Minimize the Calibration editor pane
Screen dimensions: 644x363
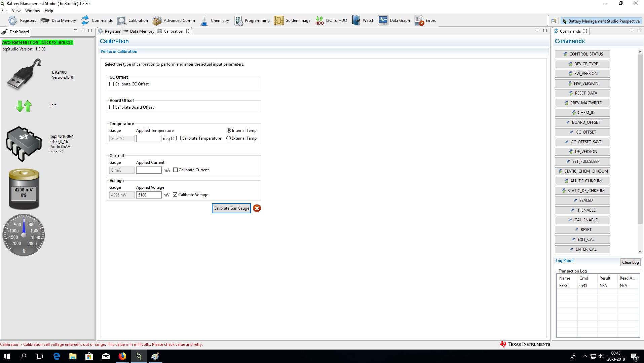click(537, 30)
